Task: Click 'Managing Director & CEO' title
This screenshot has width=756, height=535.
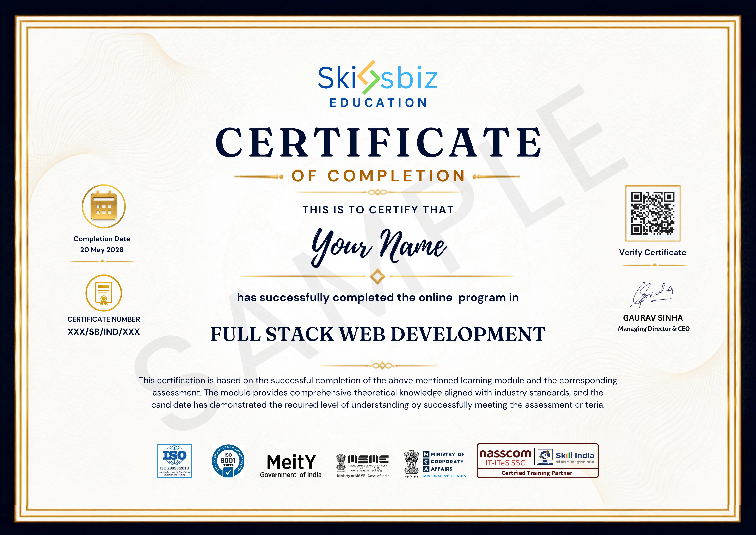Action: pyautogui.click(x=654, y=329)
